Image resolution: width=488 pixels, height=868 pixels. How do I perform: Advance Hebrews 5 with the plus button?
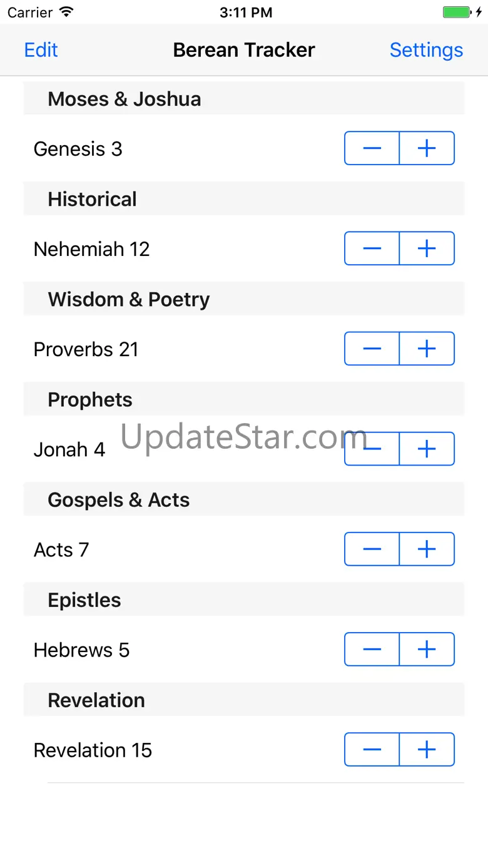pos(427,649)
